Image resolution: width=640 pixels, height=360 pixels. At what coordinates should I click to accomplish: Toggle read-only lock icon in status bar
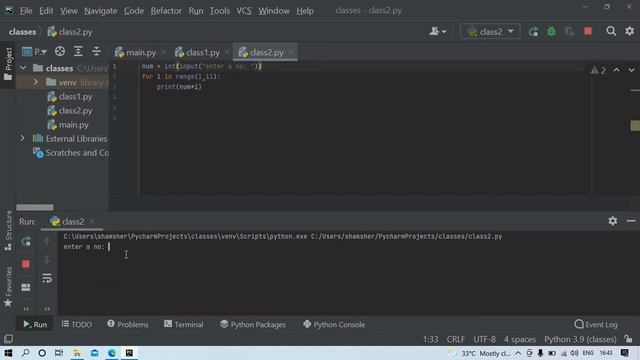pyautogui.click(x=628, y=339)
